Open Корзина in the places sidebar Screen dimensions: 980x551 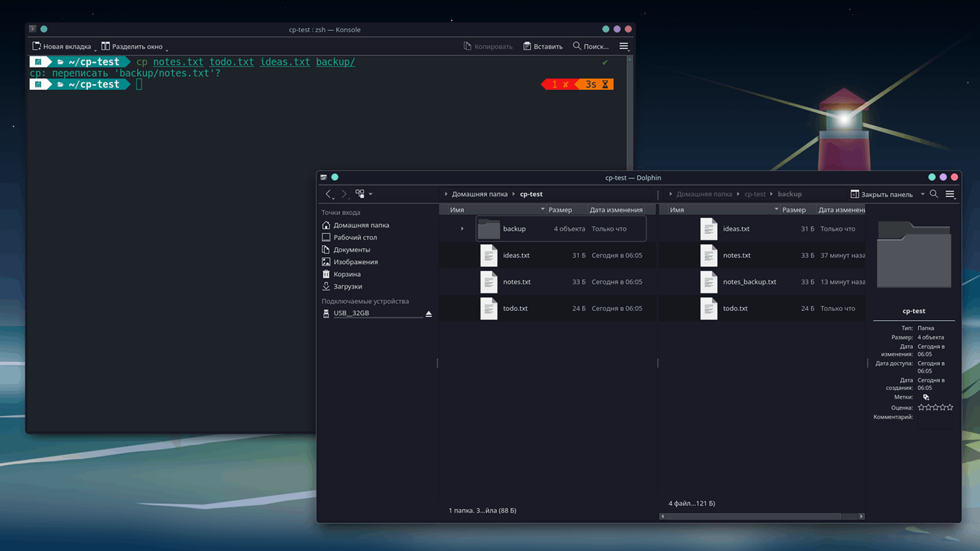click(347, 274)
